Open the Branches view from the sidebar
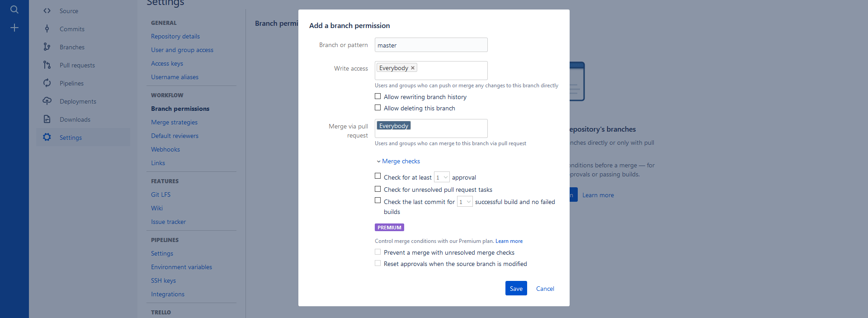 (x=47, y=47)
